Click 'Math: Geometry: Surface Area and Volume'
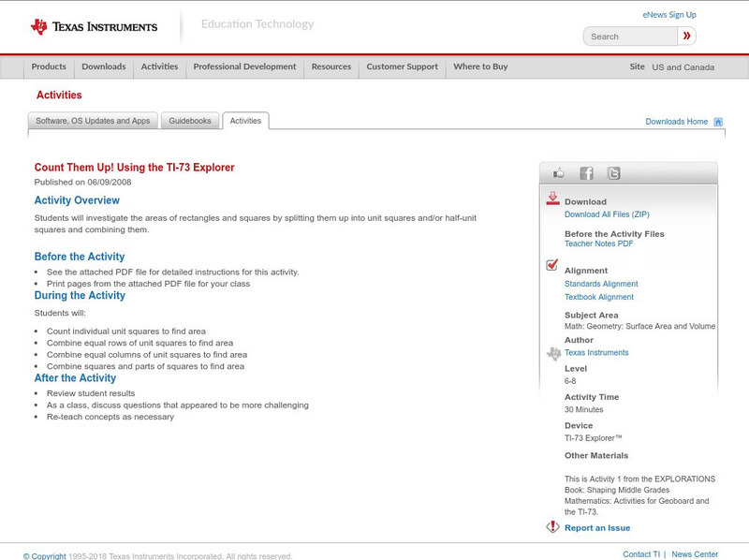The height and width of the screenshot is (560, 749). [x=640, y=326]
